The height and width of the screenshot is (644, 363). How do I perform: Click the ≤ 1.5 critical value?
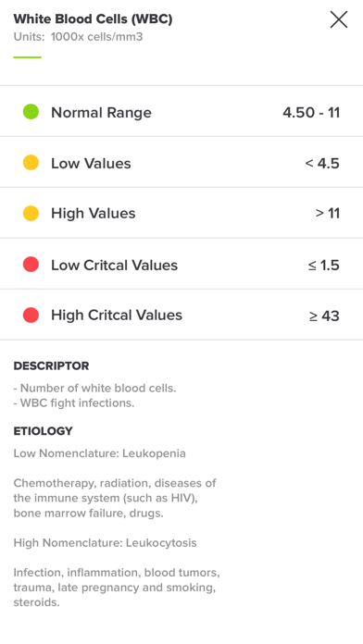click(324, 266)
